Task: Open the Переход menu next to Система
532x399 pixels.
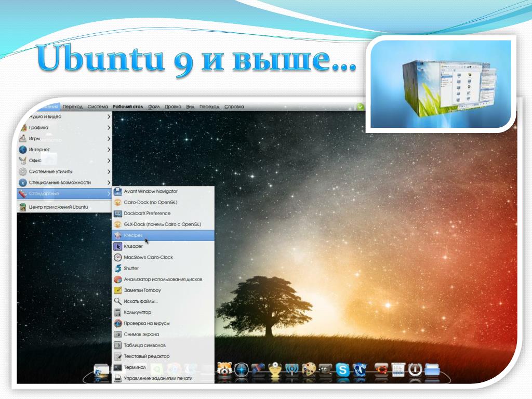Action: pyautogui.click(x=73, y=107)
